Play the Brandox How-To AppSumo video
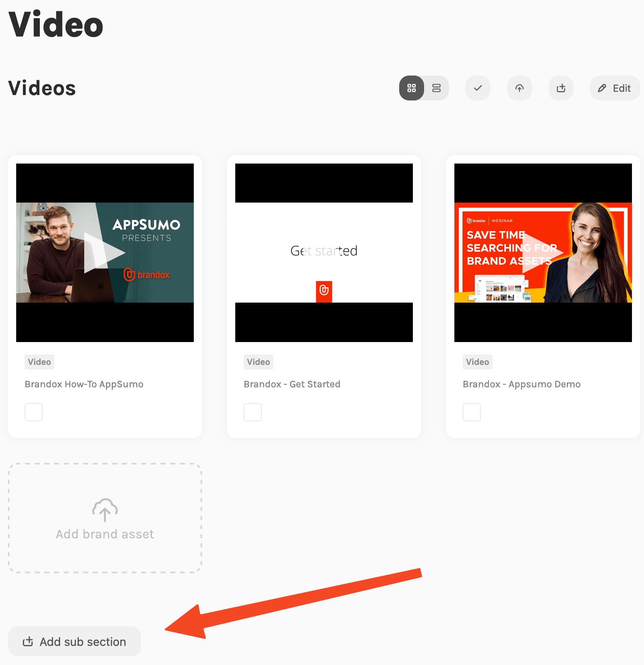The image size is (644, 665). click(x=105, y=252)
